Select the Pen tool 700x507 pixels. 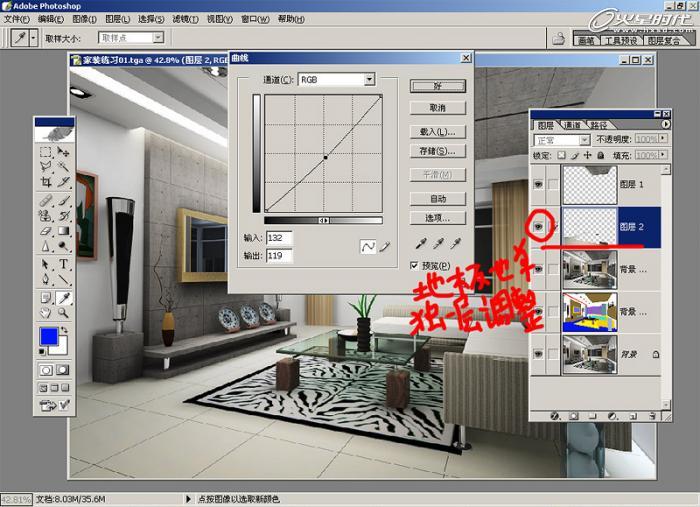tap(46, 279)
